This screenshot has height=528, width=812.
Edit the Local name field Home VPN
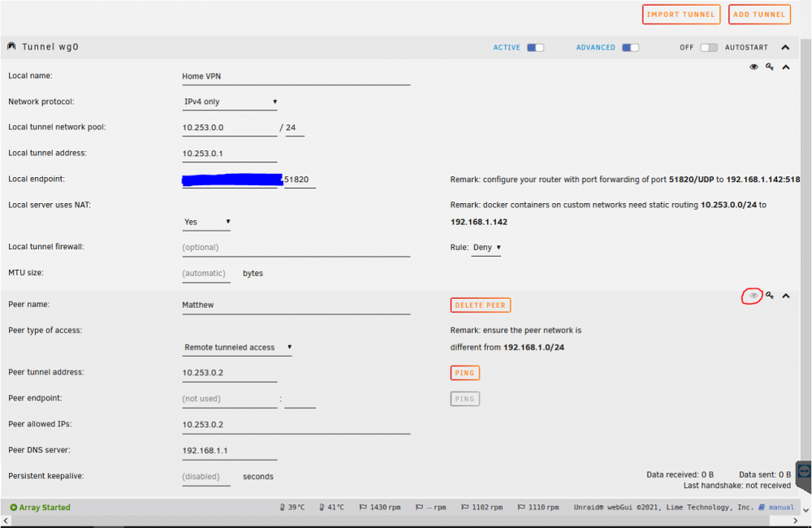(296, 76)
